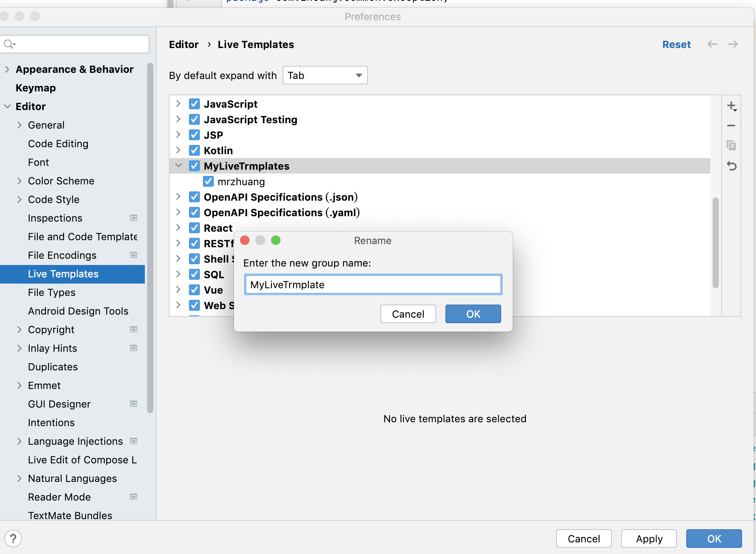Click the restore defaults undo icon

[731, 166]
